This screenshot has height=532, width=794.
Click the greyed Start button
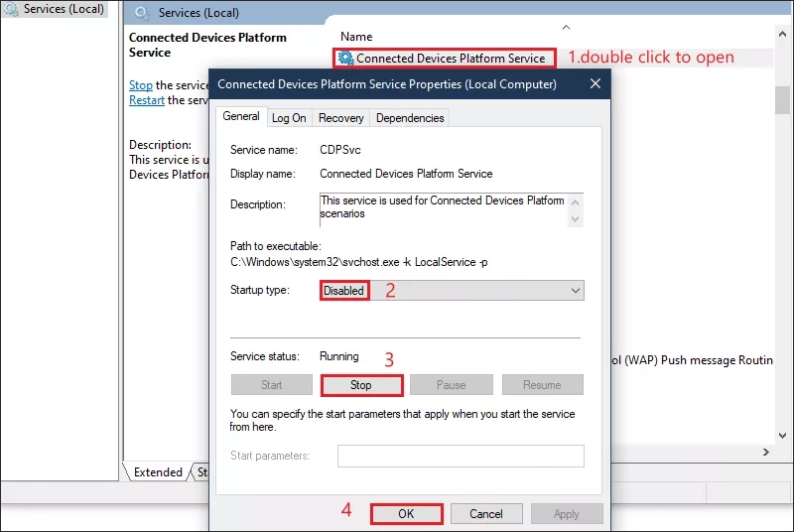(x=271, y=385)
